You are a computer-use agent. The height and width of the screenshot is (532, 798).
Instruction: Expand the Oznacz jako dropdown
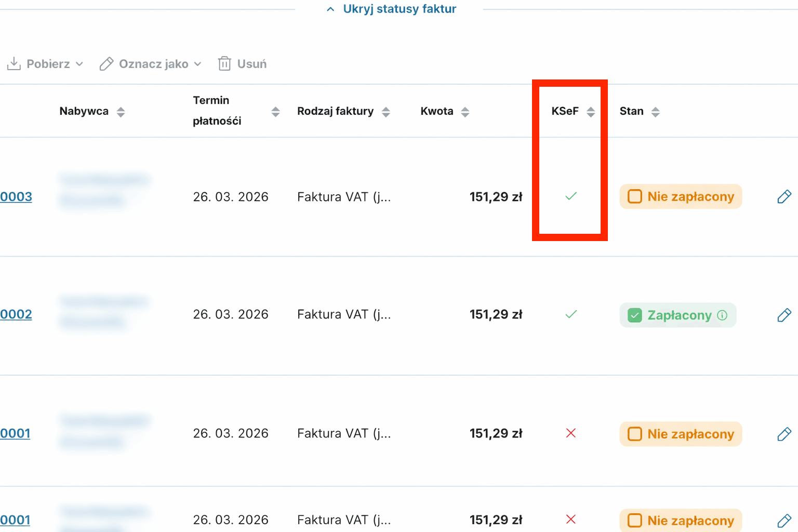(150, 64)
